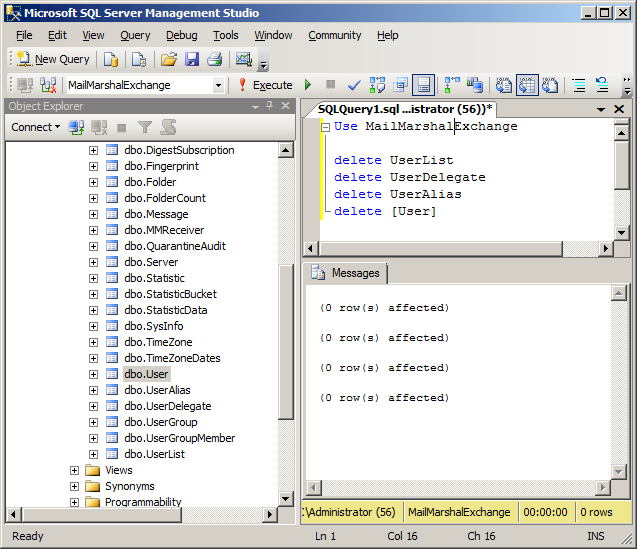Click the green Debug play arrow

(x=308, y=85)
